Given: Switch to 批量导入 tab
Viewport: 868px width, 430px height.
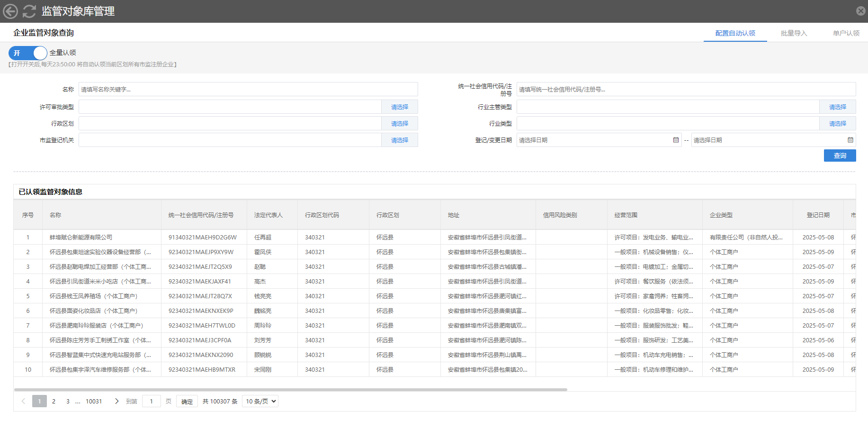Looking at the screenshot, I should pyautogui.click(x=794, y=33).
